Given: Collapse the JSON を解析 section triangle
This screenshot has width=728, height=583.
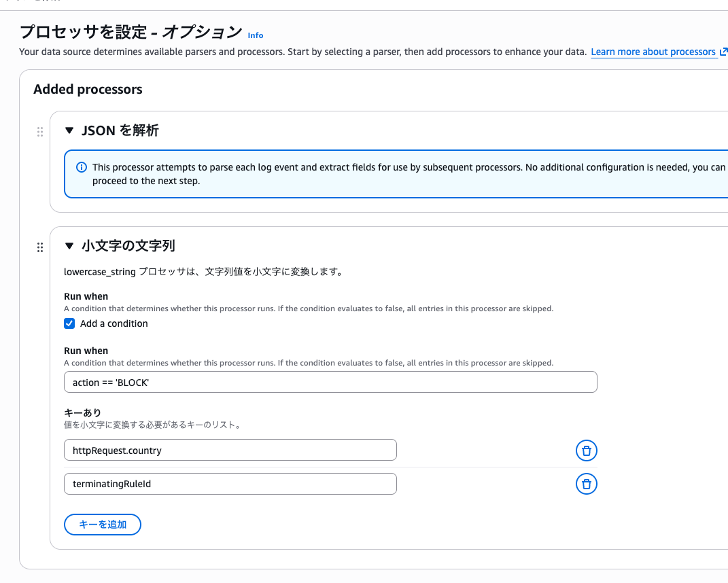Looking at the screenshot, I should click(69, 130).
